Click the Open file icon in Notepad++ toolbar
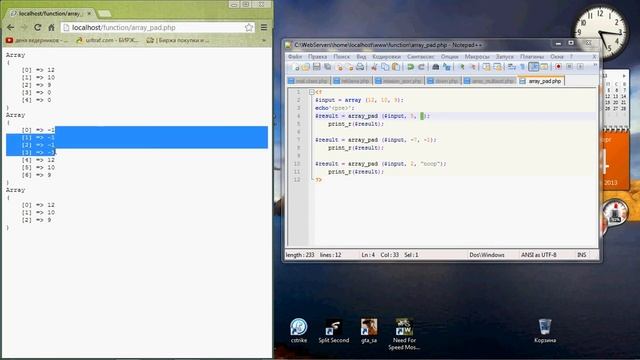640x360 pixels. pos(306,67)
